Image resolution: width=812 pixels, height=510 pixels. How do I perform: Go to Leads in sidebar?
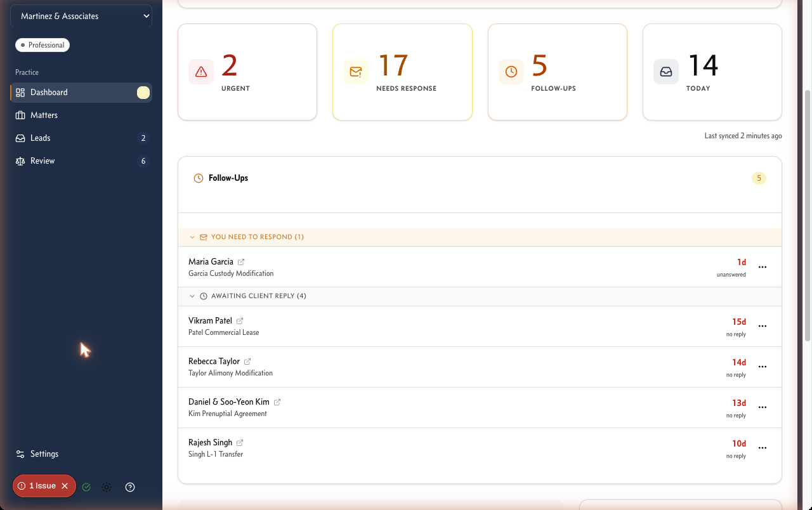click(81, 138)
